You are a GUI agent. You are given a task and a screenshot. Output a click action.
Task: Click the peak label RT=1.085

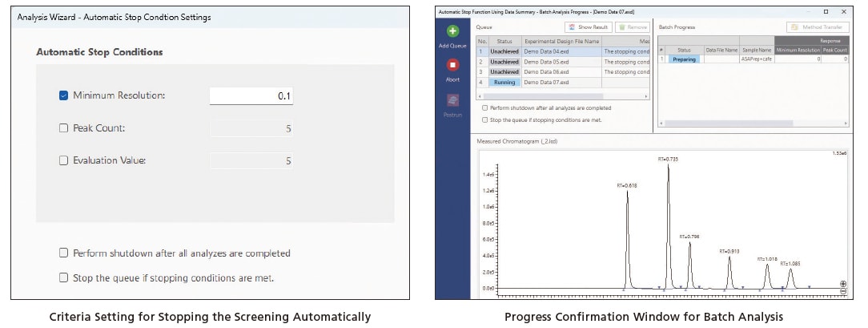point(790,264)
